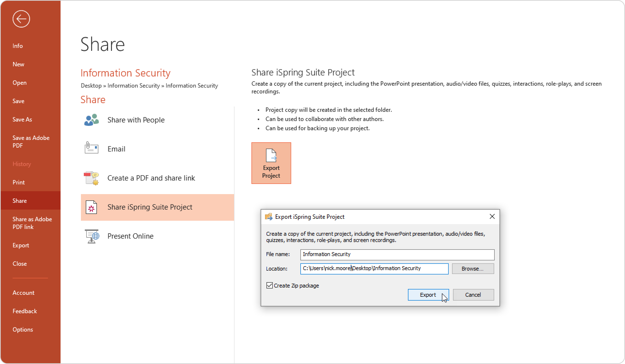Open the Feedback page

pos(31,311)
